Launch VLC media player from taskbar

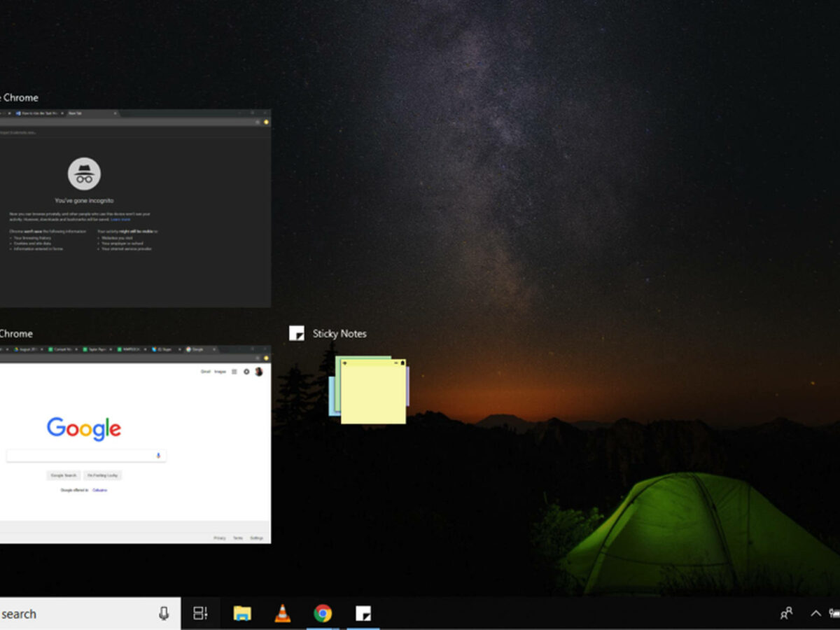click(283, 614)
